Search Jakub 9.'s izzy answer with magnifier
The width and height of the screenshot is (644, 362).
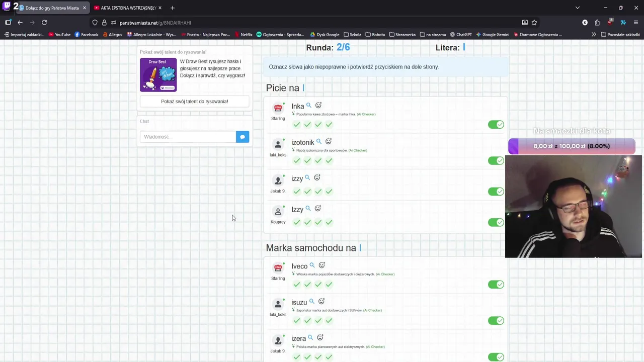tap(307, 178)
